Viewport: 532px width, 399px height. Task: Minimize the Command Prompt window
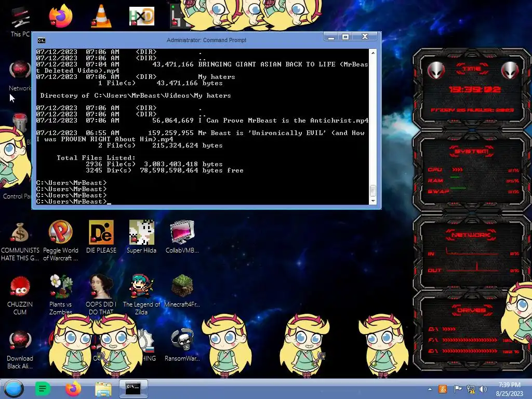pos(331,36)
